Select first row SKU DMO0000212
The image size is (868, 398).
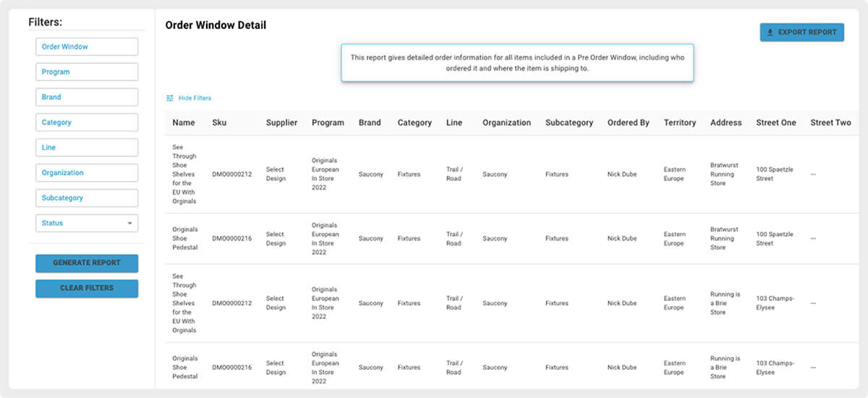click(231, 174)
